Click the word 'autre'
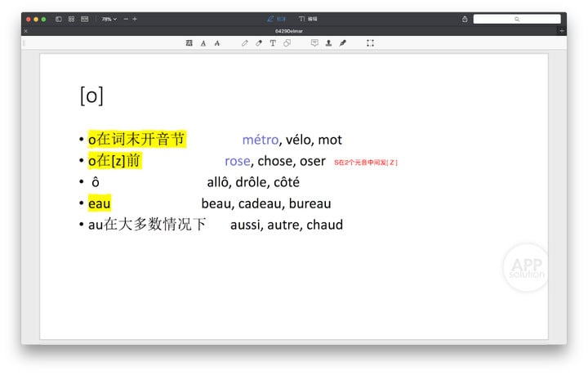Screen dimensions: 588x375 point(283,225)
